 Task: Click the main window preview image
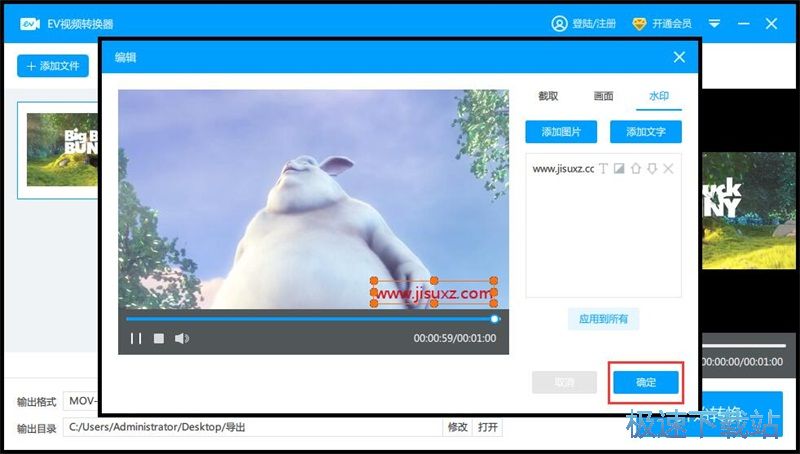coord(749,210)
